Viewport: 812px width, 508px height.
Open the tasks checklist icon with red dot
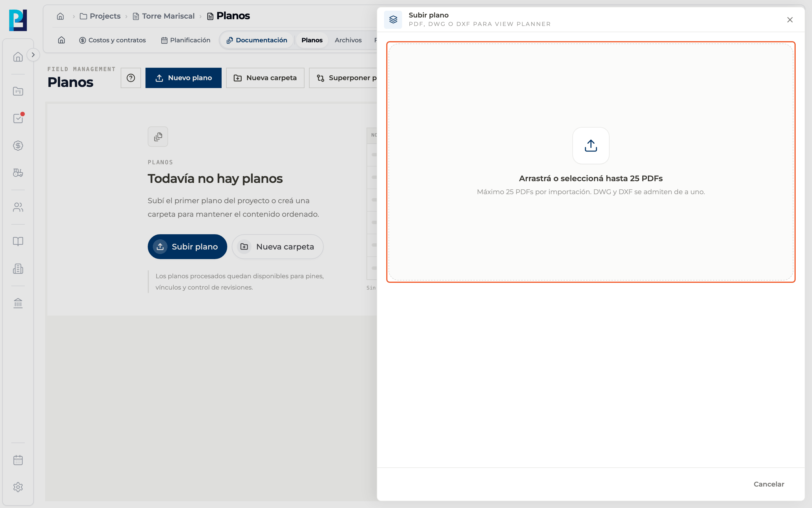pos(18,118)
